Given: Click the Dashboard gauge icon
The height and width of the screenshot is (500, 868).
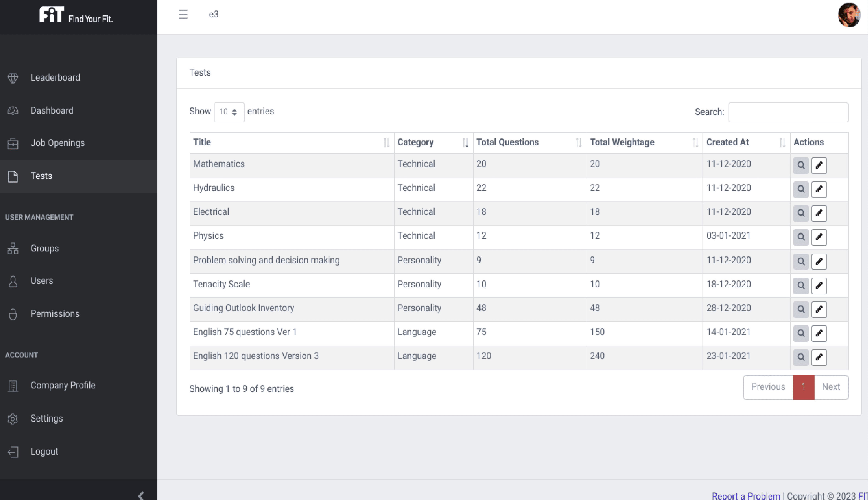Looking at the screenshot, I should (x=13, y=111).
